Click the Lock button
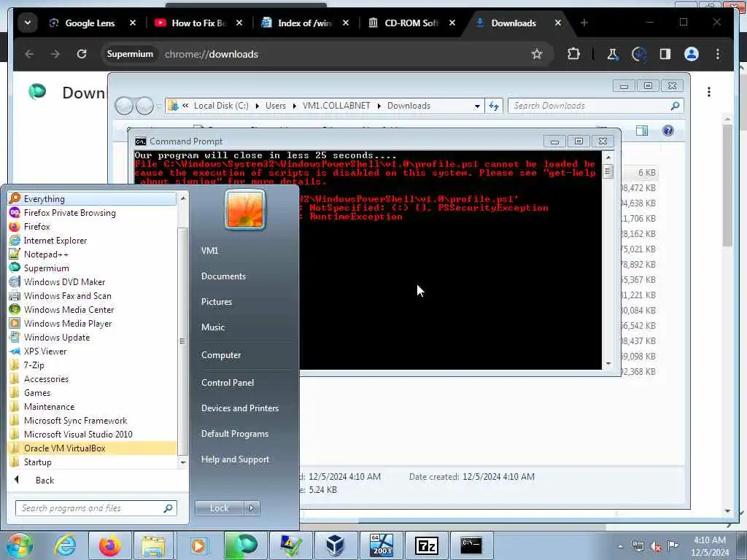747x560 pixels. click(x=219, y=508)
